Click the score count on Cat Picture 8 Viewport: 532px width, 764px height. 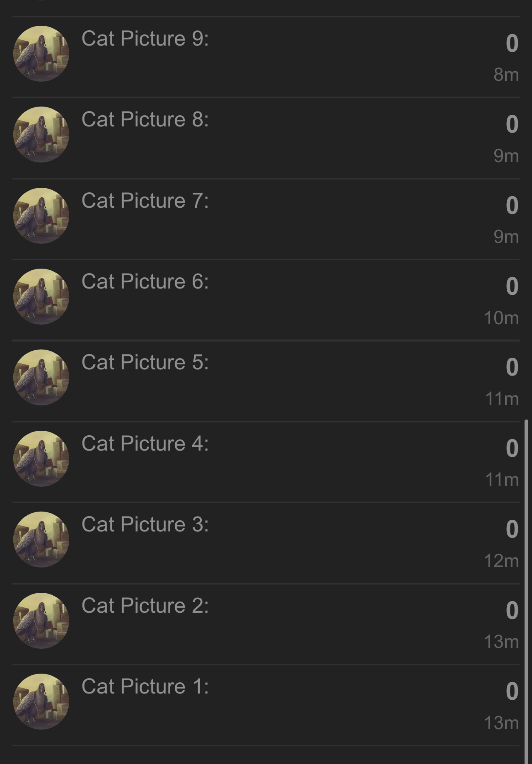(x=512, y=124)
